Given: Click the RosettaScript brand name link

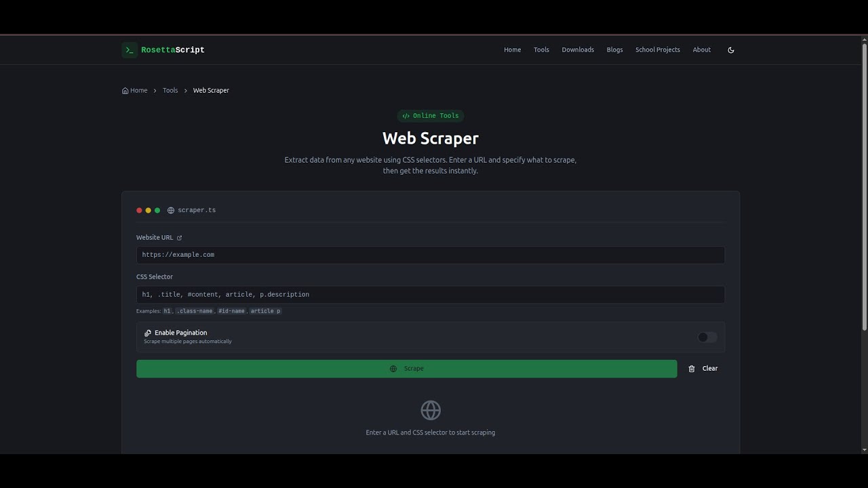Looking at the screenshot, I should [x=173, y=50].
